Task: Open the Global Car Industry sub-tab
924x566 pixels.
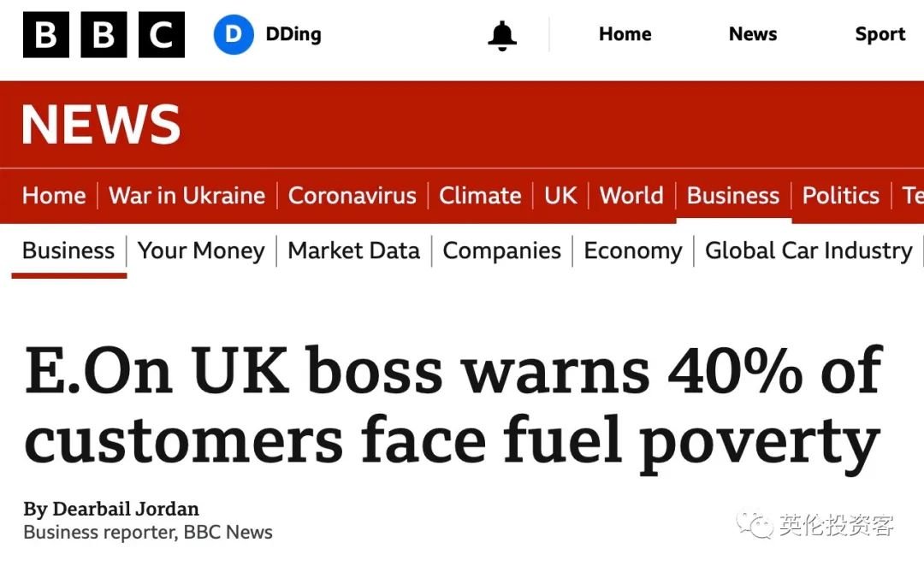Action: click(808, 251)
